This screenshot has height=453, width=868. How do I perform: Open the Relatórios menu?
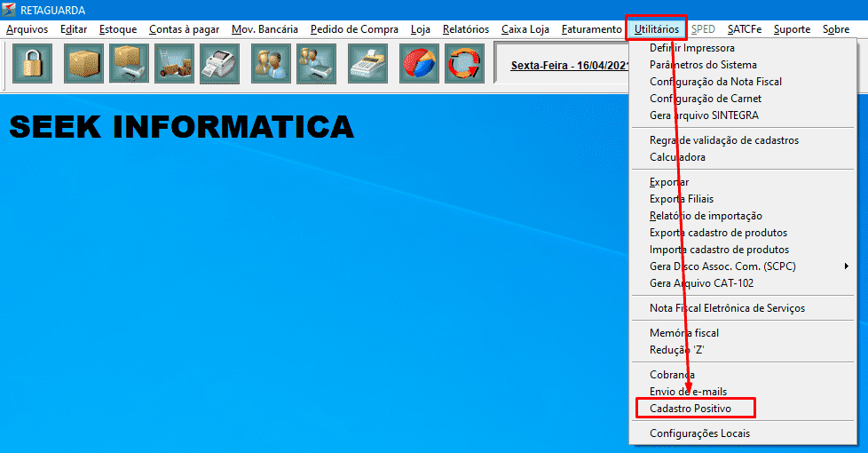click(466, 29)
